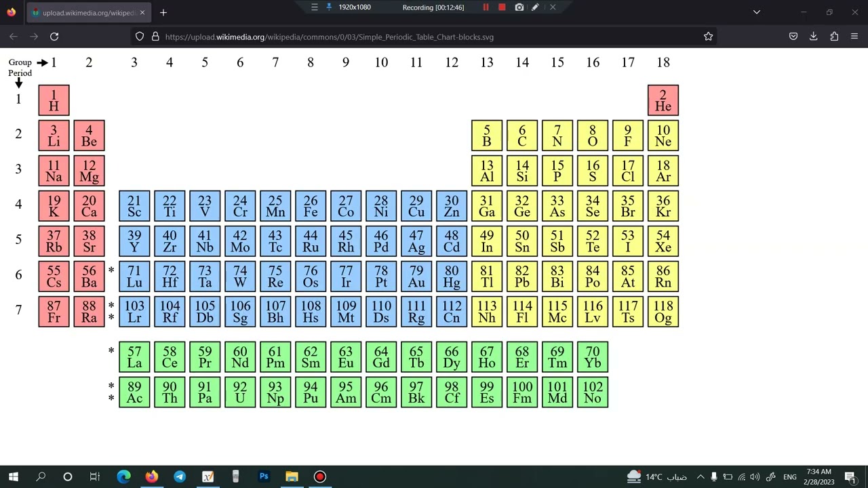Open Task View
The image size is (868, 488).
coord(95,476)
